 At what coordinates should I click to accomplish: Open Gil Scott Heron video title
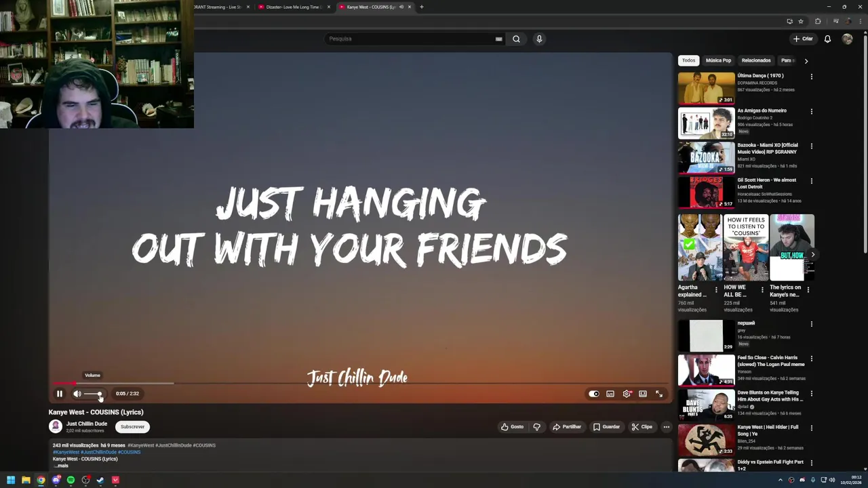click(x=767, y=183)
